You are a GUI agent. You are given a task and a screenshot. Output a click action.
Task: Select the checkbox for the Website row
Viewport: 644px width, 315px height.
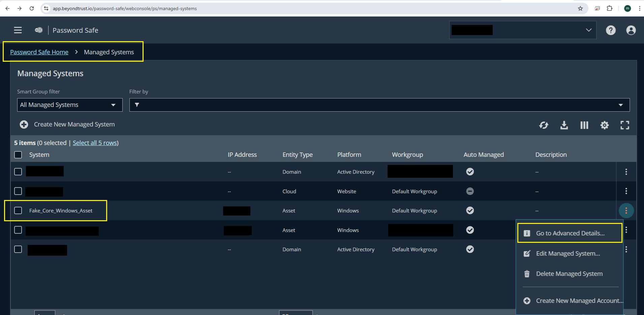click(x=18, y=191)
